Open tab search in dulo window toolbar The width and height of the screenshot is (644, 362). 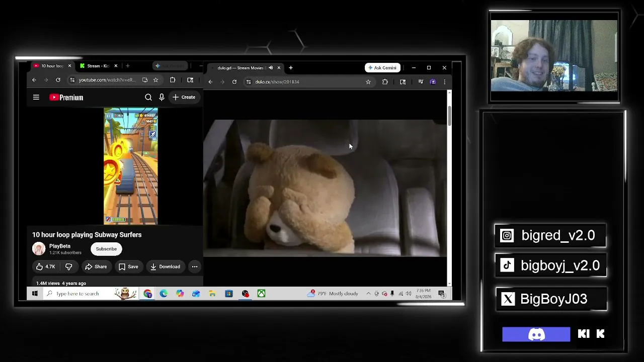tap(403, 82)
